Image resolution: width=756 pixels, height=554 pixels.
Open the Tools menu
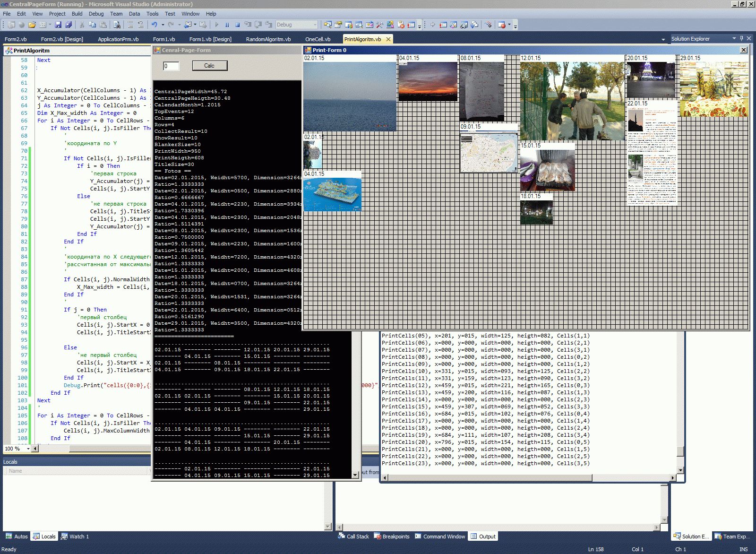(x=152, y=14)
